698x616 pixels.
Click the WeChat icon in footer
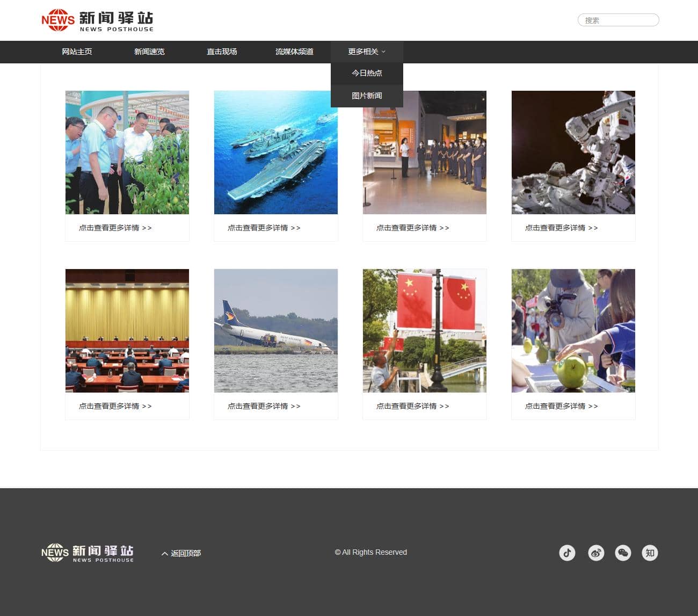pos(623,553)
